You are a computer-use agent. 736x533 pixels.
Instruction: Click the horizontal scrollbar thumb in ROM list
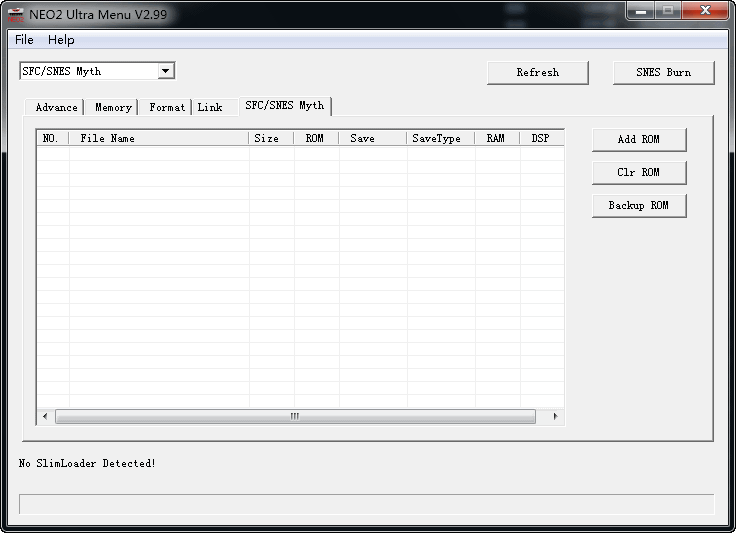tap(295, 416)
